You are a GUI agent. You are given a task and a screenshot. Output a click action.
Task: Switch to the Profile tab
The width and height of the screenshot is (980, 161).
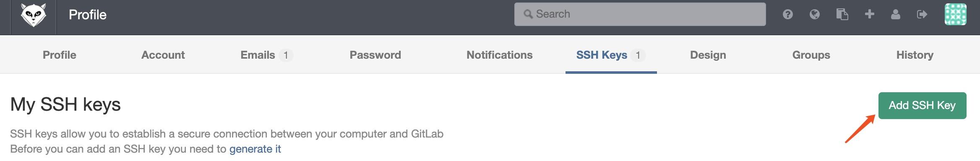60,55
